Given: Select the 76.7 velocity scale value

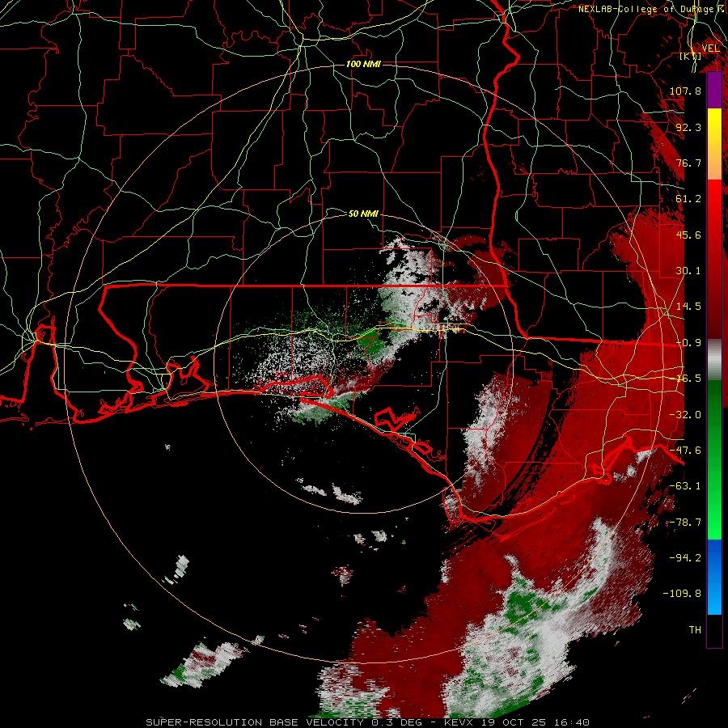Looking at the screenshot, I should tap(688, 163).
